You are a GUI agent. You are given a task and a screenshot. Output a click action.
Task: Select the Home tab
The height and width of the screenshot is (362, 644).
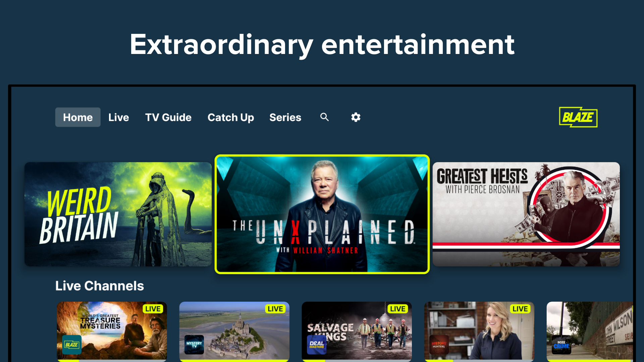[78, 117]
